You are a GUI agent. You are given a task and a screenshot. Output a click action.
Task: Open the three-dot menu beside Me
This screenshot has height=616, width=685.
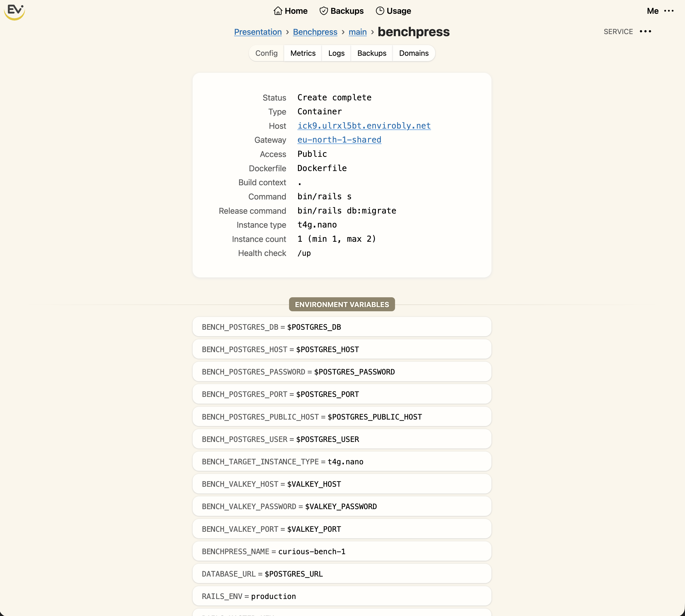pyautogui.click(x=669, y=11)
